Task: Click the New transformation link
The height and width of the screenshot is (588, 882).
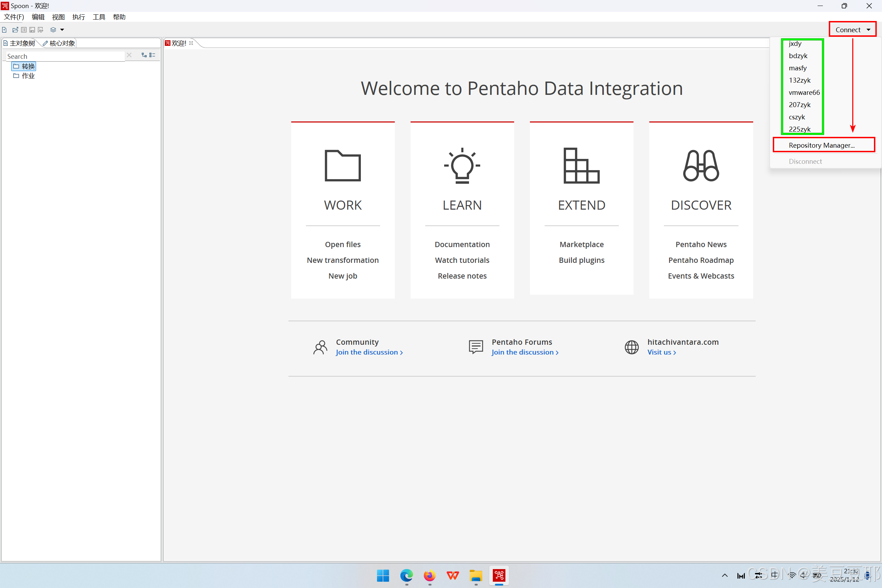Action: (342, 260)
